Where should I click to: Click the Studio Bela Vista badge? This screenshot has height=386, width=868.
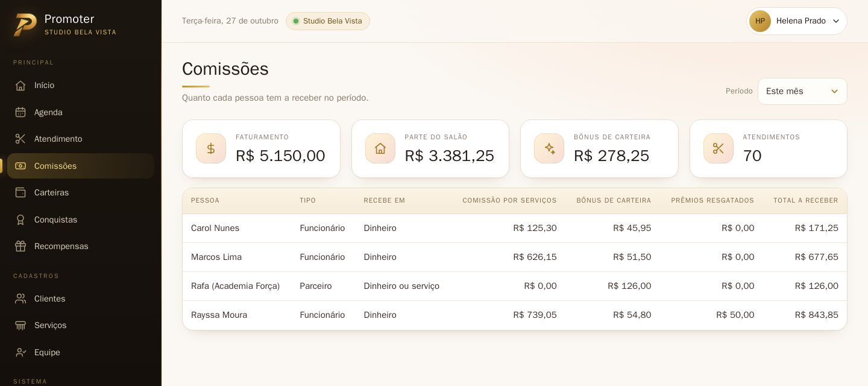(328, 21)
